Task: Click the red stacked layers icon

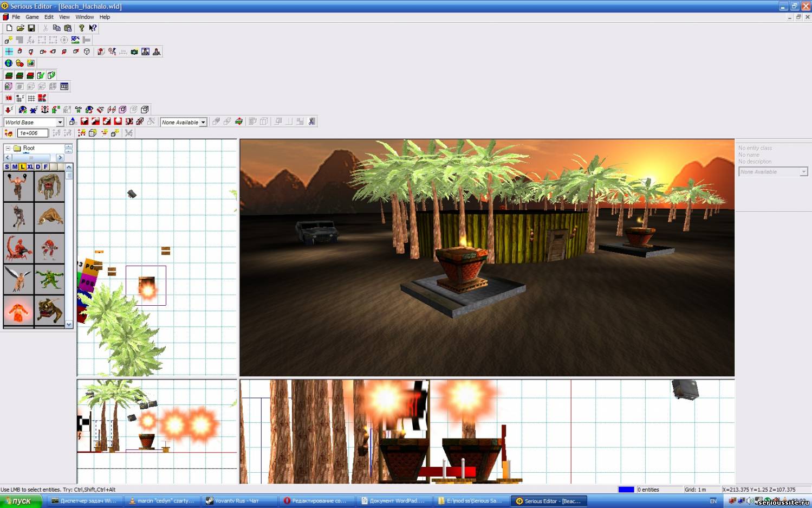Action: pyautogui.click(x=30, y=75)
